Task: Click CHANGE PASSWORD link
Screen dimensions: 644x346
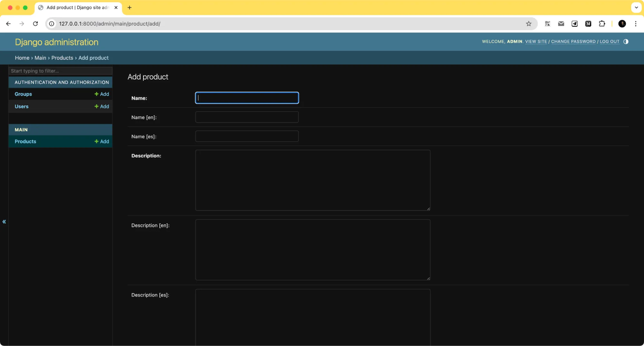Action: (x=573, y=42)
